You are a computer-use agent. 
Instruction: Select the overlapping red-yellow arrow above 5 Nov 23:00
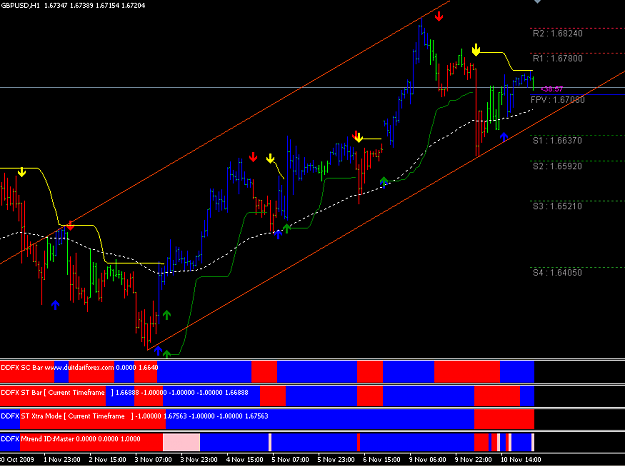(x=358, y=137)
